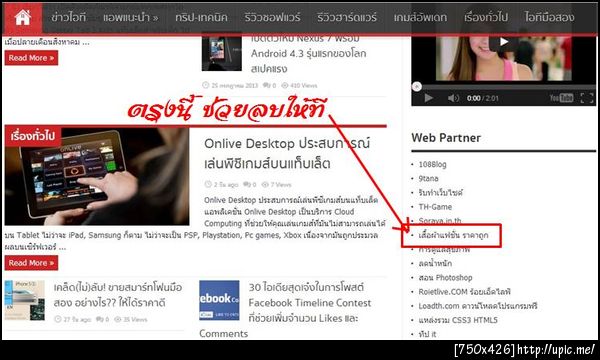Viewport: 600px width, 360px height.
Task: Click the เรื่องทั่วไป category badge on image
Action: click(33, 136)
